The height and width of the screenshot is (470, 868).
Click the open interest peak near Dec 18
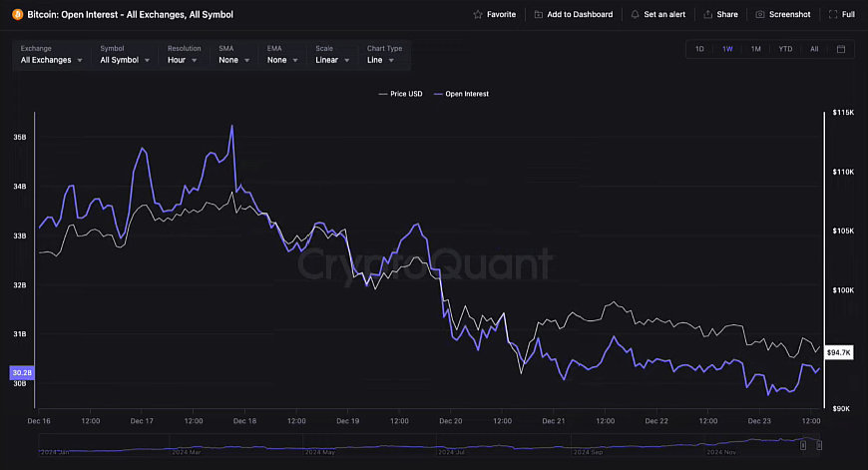231,126
